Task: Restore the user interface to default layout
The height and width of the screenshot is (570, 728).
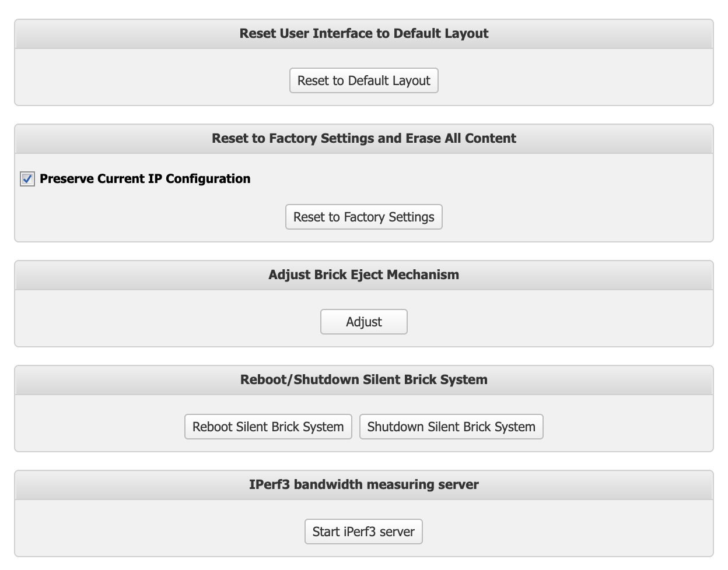Action: [x=363, y=80]
